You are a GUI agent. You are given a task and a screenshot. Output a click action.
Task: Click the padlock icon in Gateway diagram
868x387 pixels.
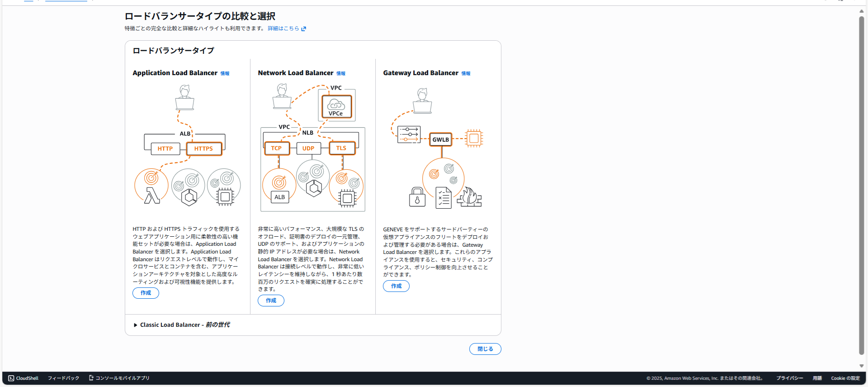pyautogui.click(x=417, y=197)
